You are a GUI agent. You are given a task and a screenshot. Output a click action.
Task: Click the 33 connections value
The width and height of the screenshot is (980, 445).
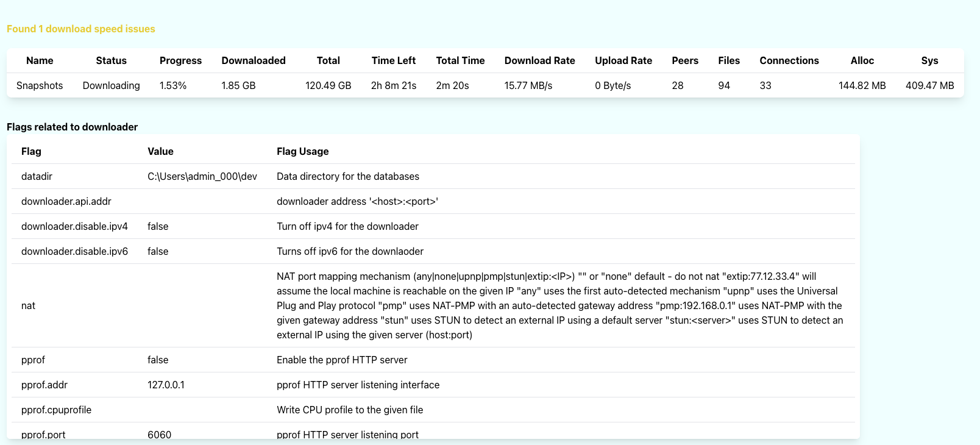tap(765, 85)
